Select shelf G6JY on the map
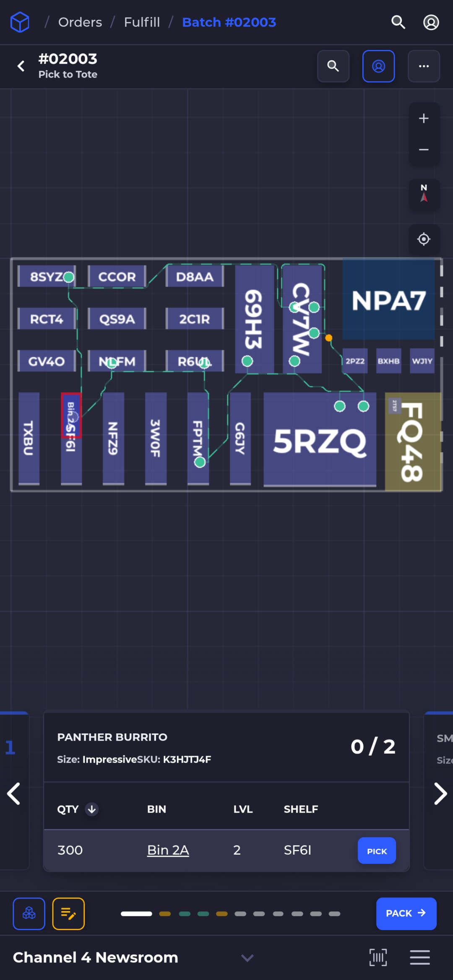 click(240, 438)
